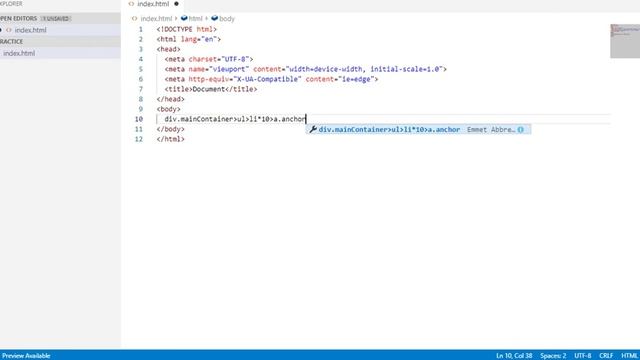Click the html lang="en" line
Screen dimensions: 640x360
(189, 40)
